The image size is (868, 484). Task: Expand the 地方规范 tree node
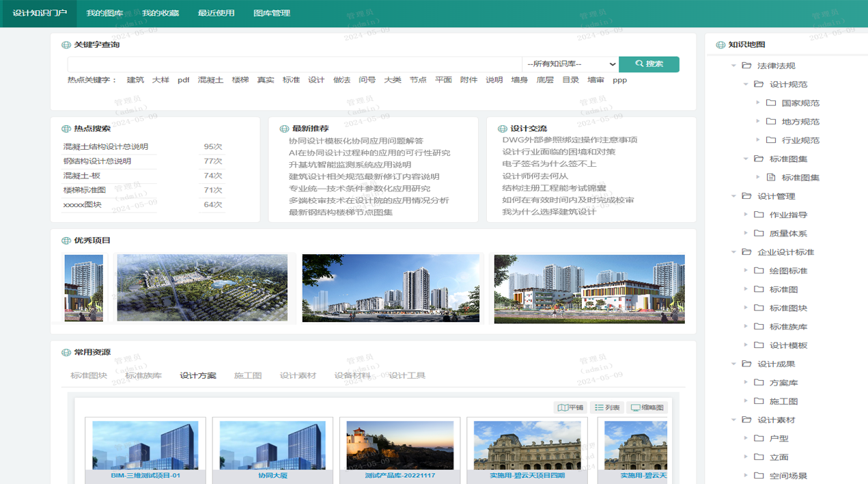(x=758, y=122)
